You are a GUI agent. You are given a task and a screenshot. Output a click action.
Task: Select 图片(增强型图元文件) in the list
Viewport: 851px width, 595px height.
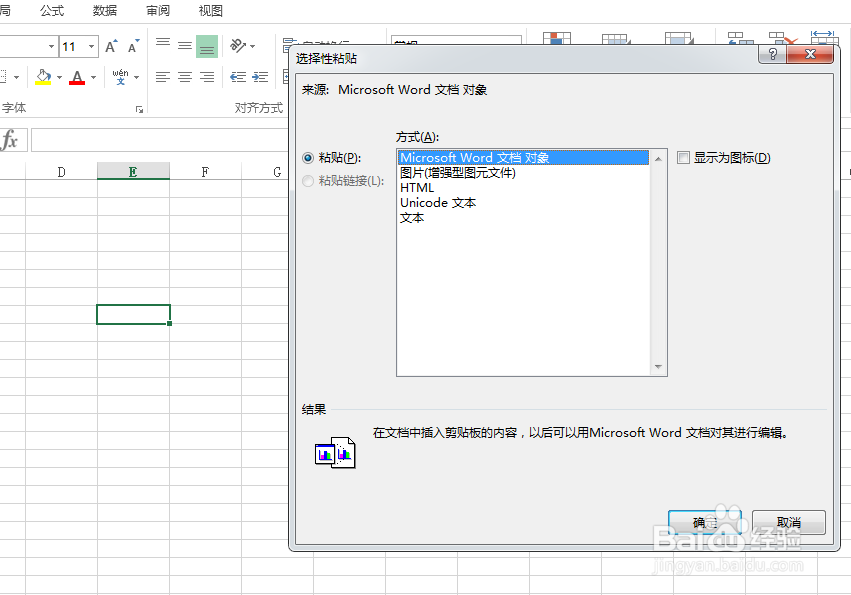[523, 173]
